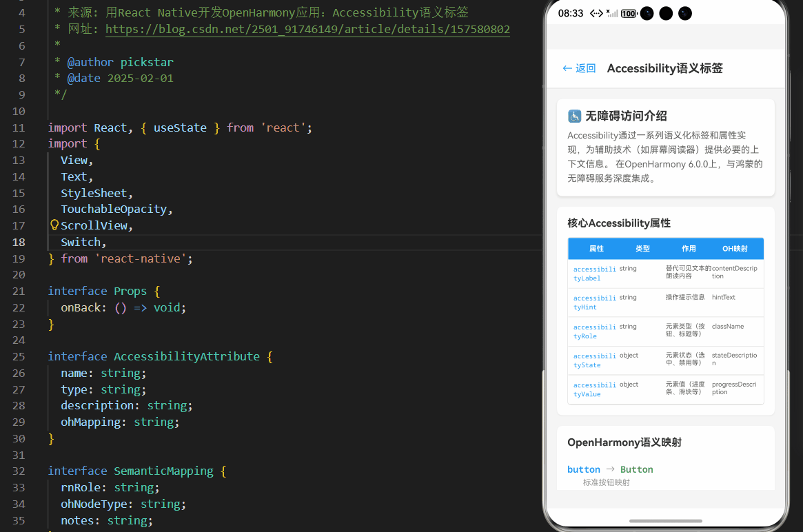803x532 pixels.
Task: Click the battery 100 indicator in the phone status bar
Action: pos(629,14)
